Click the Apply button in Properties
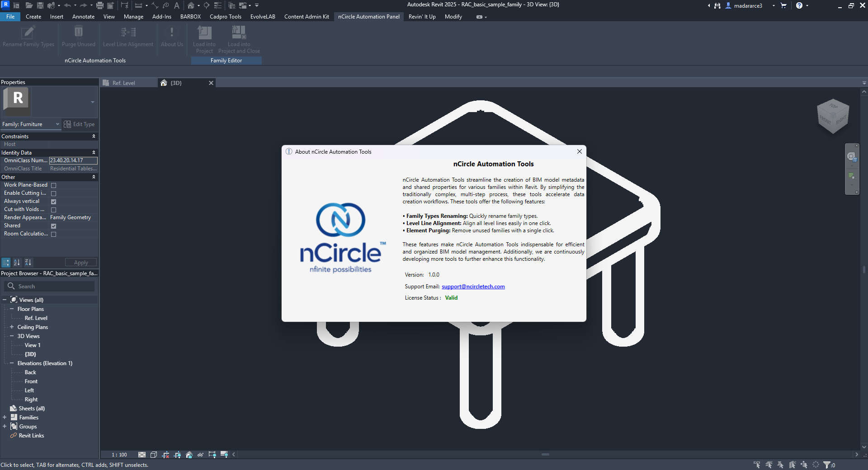This screenshot has height=470, width=868. (x=81, y=263)
